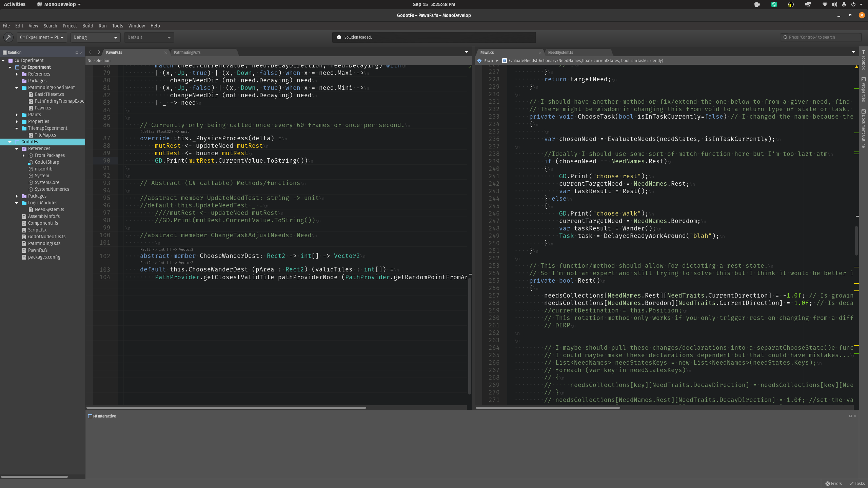Image resolution: width=868 pixels, height=488 pixels.
Task: Close the PawnFs.fs tab
Action: click(x=165, y=53)
